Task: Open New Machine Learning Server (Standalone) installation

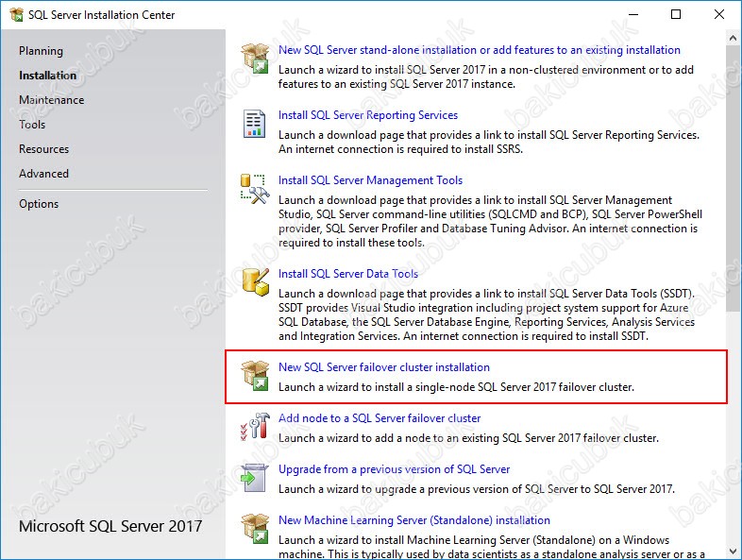Action: (414, 520)
